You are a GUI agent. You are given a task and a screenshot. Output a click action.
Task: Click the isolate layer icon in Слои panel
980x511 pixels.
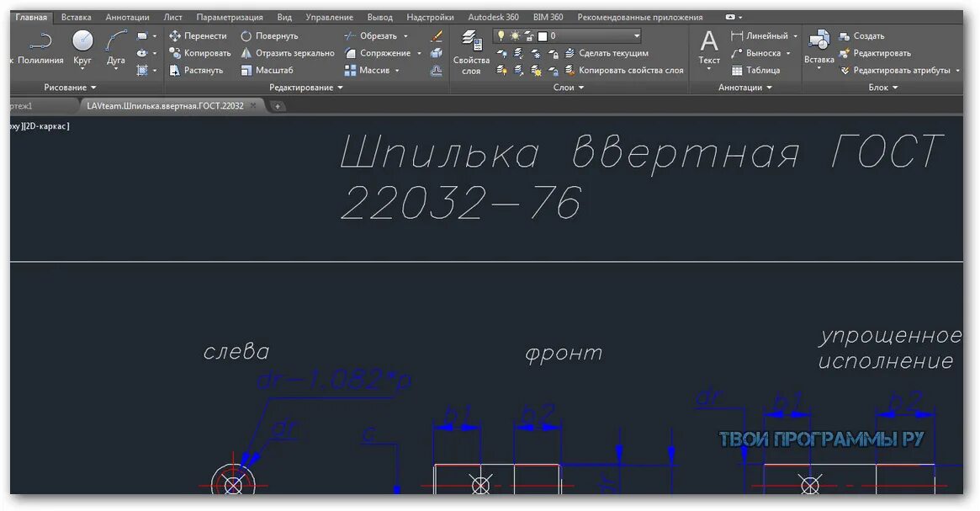(x=519, y=54)
